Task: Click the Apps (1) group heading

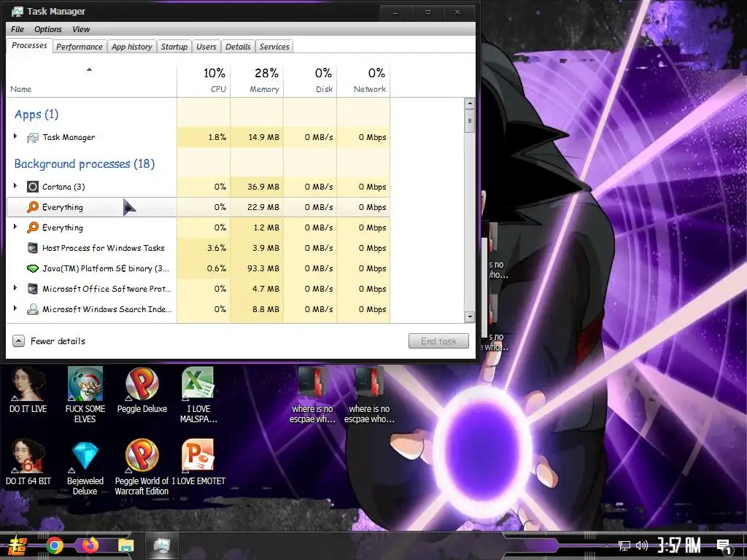Action: coord(36,114)
